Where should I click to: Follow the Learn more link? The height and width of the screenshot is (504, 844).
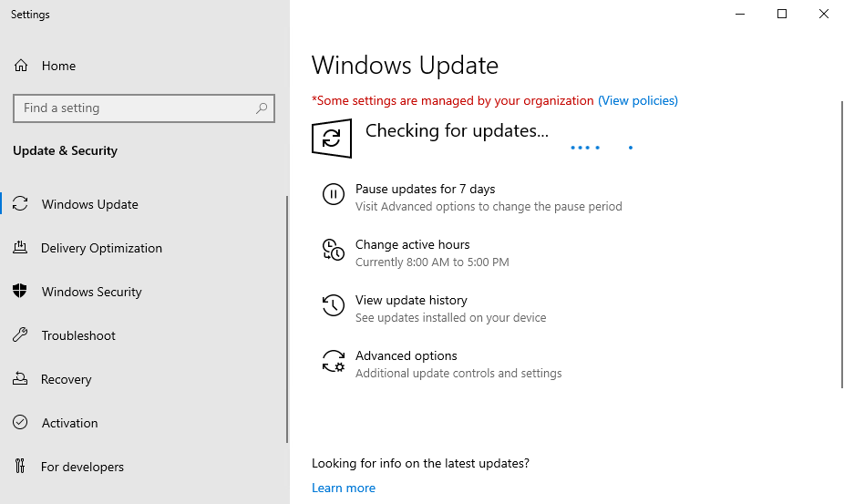pyautogui.click(x=343, y=488)
